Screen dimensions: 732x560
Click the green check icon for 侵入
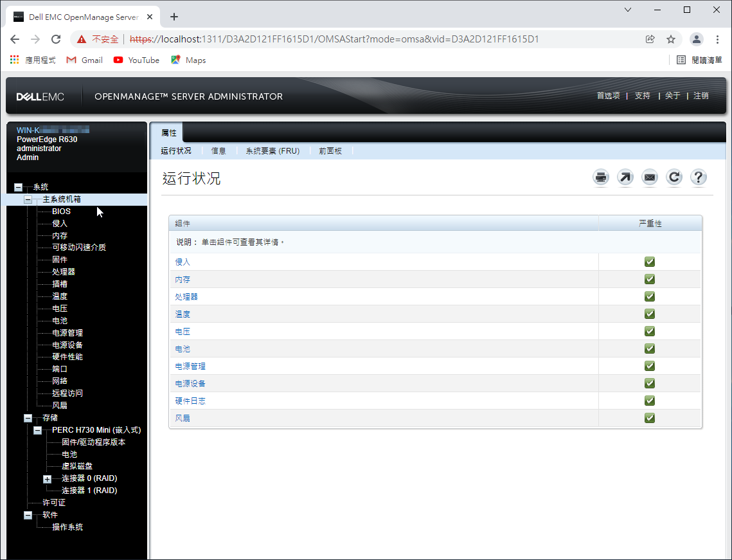649,262
